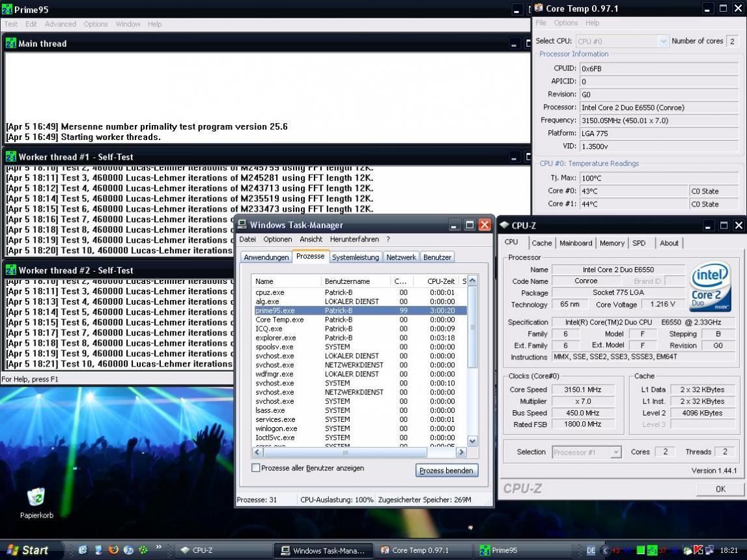Click Worker thread #2 window icon

click(x=10, y=270)
